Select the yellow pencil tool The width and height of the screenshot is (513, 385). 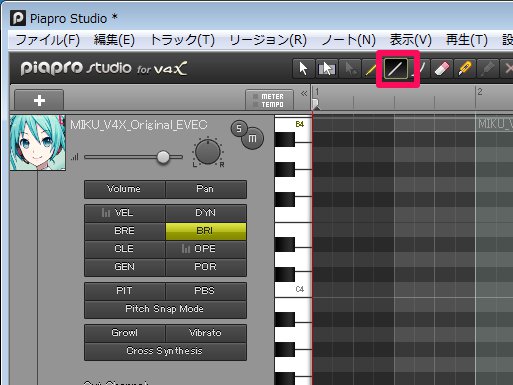(371, 69)
